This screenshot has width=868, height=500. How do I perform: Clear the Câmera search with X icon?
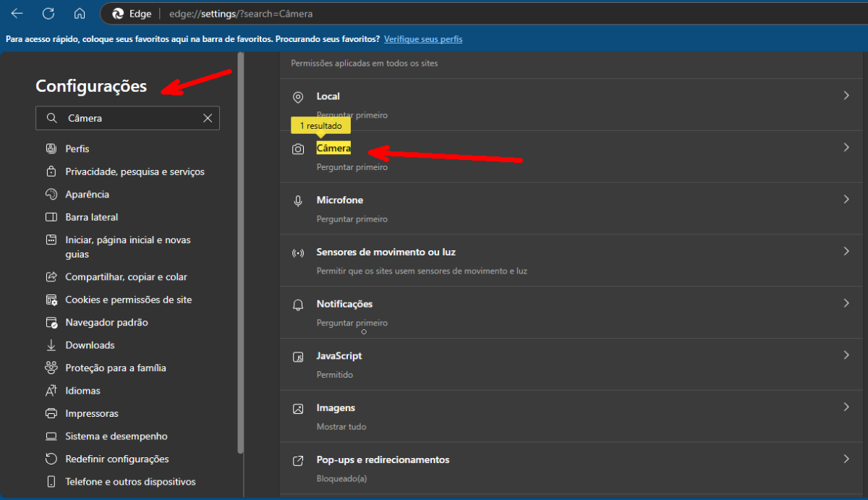click(208, 118)
